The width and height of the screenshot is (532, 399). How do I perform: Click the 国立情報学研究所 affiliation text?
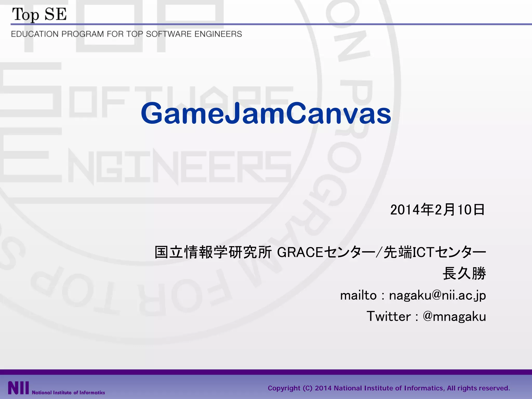(x=213, y=252)
